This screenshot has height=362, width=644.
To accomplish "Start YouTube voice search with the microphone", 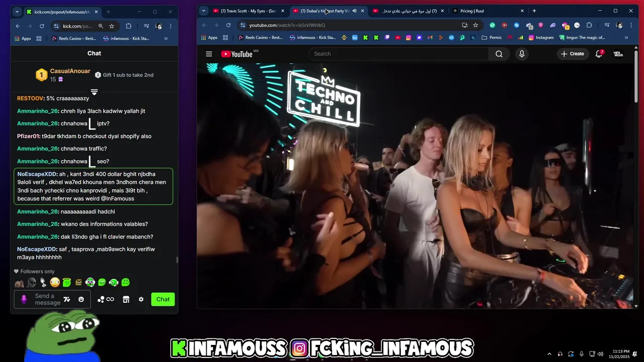I will [522, 54].
